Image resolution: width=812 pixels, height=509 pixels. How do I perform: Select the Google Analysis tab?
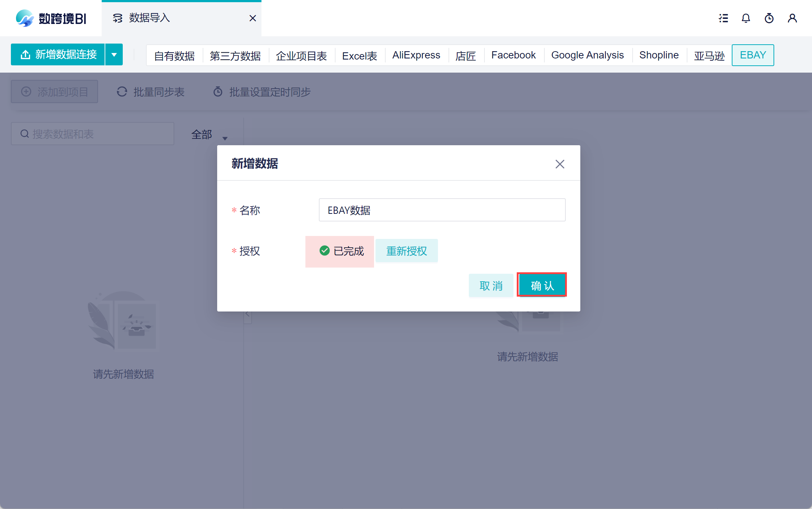587,55
